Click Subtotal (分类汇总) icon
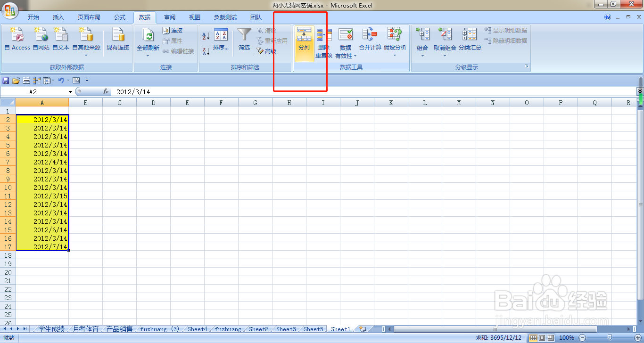 pos(470,34)
